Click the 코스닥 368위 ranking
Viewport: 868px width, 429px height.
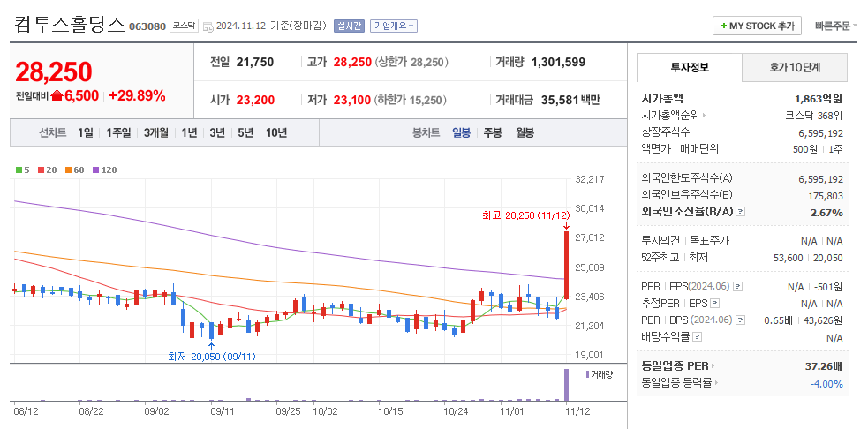[814, 116]
